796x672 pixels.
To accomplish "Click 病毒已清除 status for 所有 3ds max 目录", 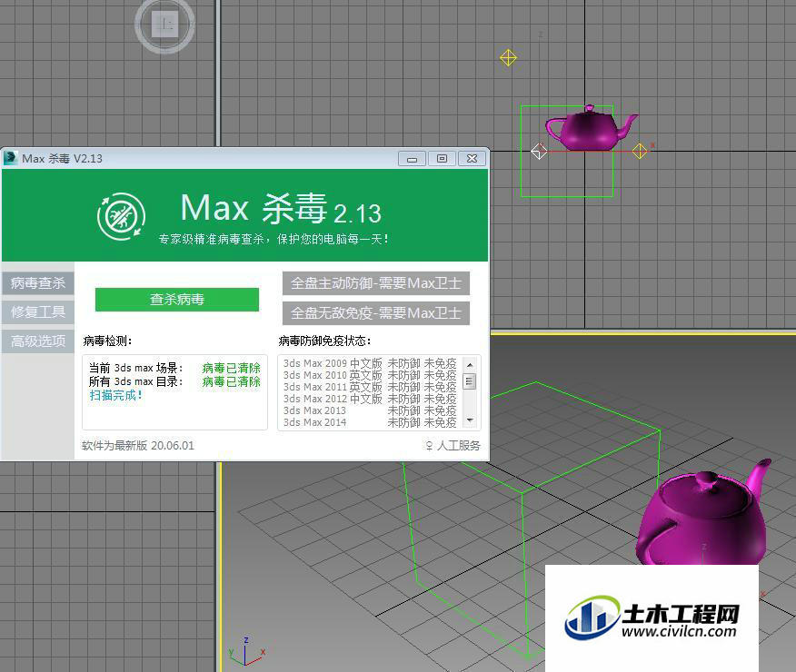I will pos(231,381).
